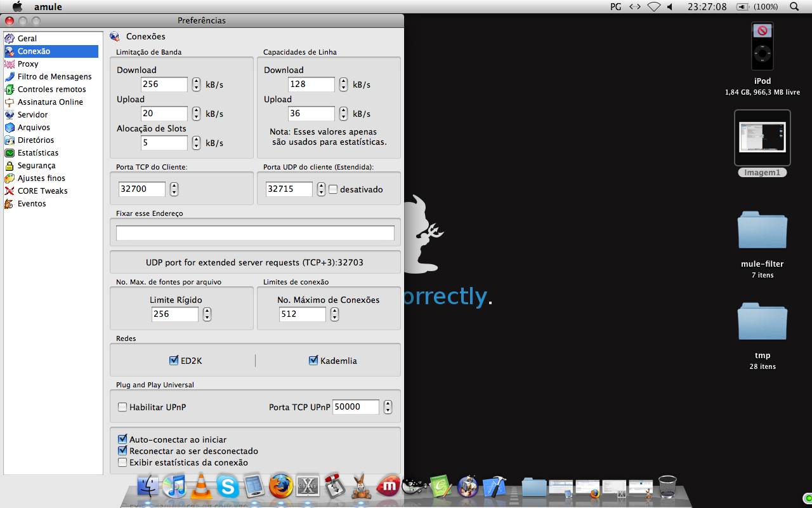The image size is (812, 508).
Task: Click the Firefox icon in the dock
Action: [x=281, y=487]
